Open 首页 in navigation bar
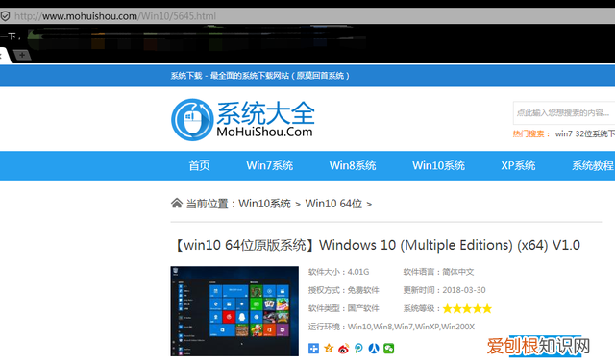This screenshot has height=364, width=615. coord(199,166)
